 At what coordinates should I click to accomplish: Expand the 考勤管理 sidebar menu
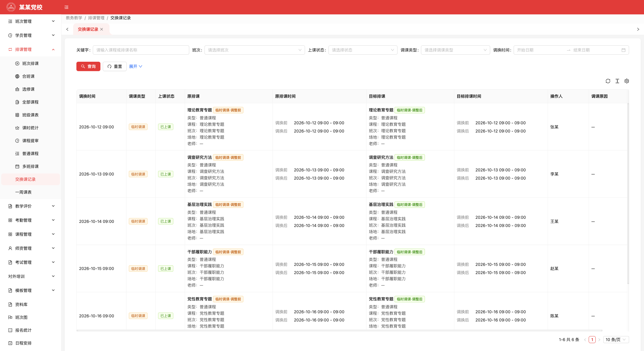click(x=30, y=220)
